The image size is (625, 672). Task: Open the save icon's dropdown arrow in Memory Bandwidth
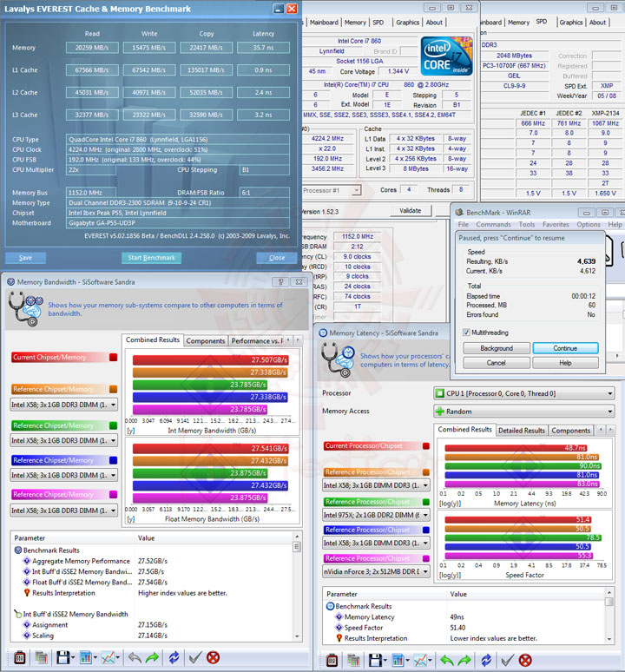pos(73,658)
